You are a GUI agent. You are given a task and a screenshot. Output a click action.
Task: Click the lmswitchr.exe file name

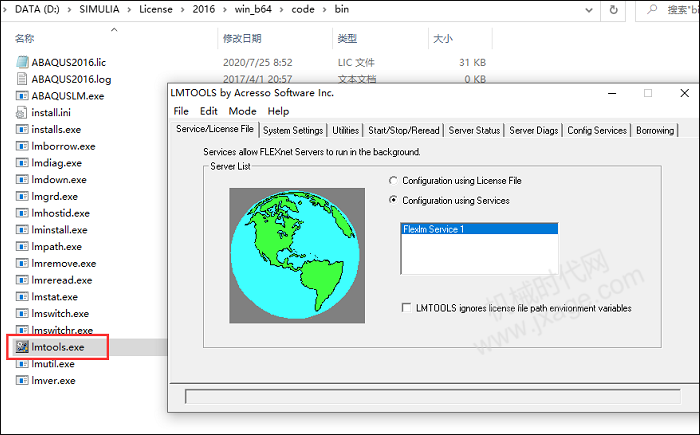[62, 330]
